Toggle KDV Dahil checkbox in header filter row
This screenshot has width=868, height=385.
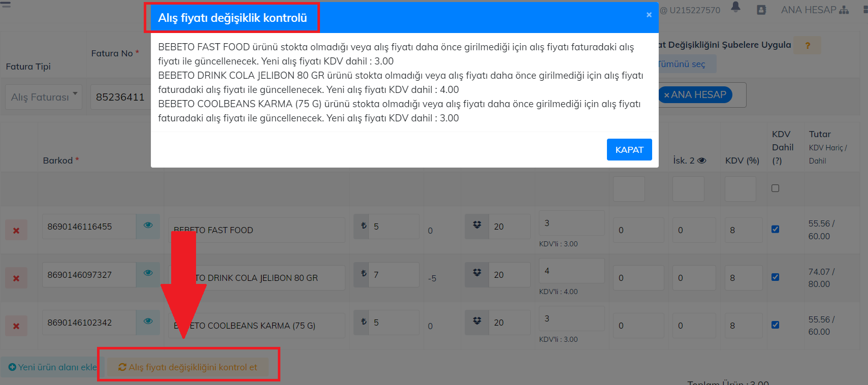[x=775, y=188]
